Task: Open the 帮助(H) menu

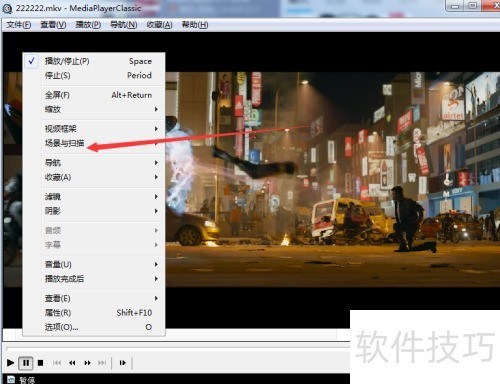Action: pyautogui.click(x=195, y=25)
